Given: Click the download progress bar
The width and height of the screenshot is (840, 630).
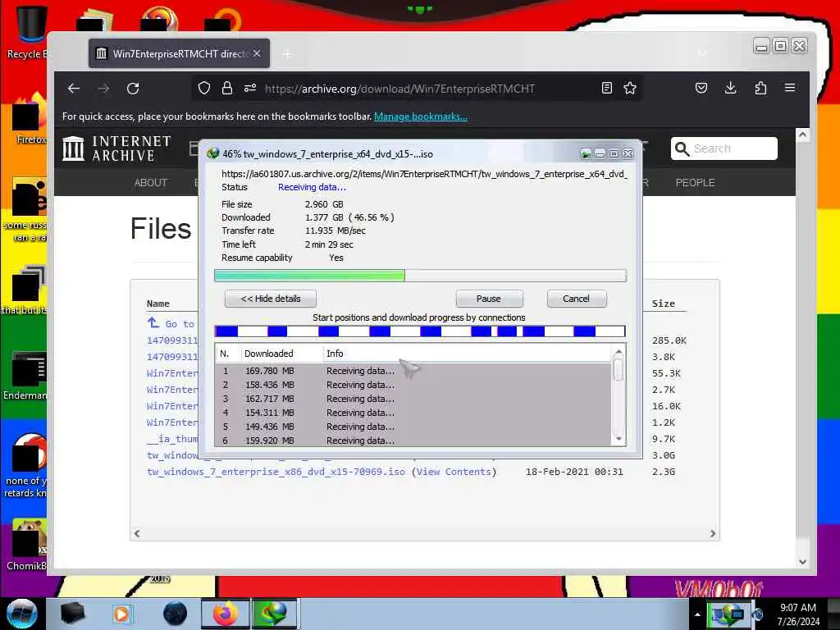Looking at the screenshot, I should point(420,276).
